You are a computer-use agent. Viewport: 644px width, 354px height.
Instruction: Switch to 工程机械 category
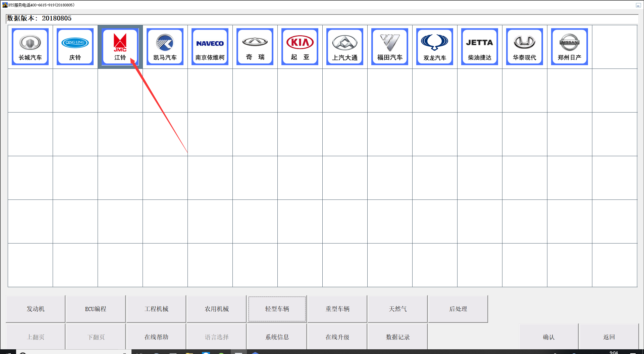coord(156,309)
